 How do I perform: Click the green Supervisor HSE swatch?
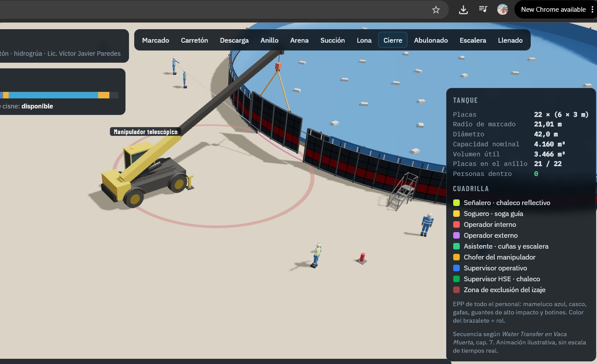[x=456, y=279]
